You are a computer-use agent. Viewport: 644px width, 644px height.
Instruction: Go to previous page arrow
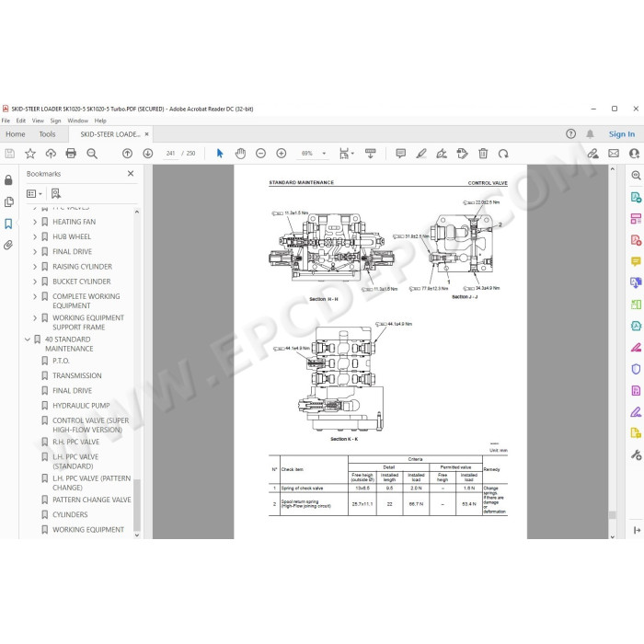[127, 154]
